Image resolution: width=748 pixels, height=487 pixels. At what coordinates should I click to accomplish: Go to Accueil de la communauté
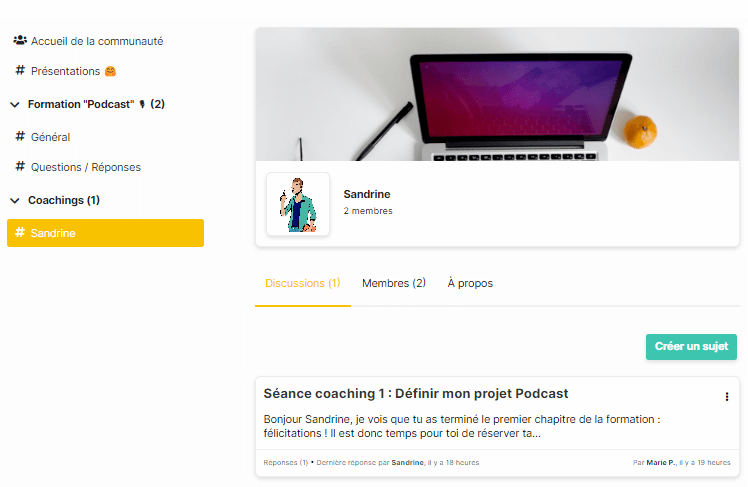pos(96,41)
